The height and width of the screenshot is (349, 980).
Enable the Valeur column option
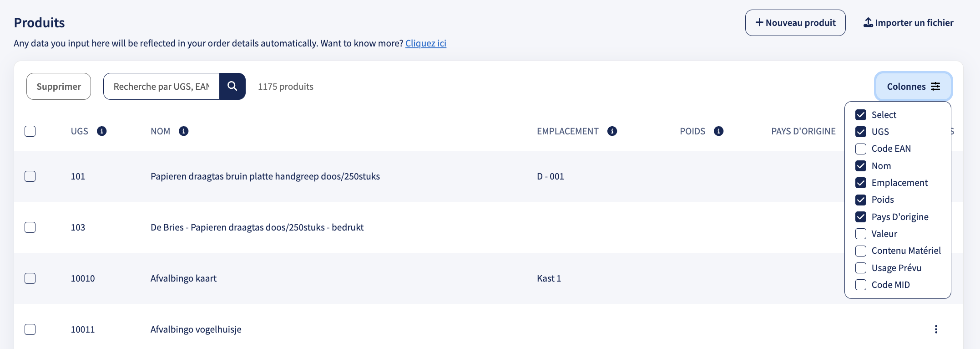861,234
